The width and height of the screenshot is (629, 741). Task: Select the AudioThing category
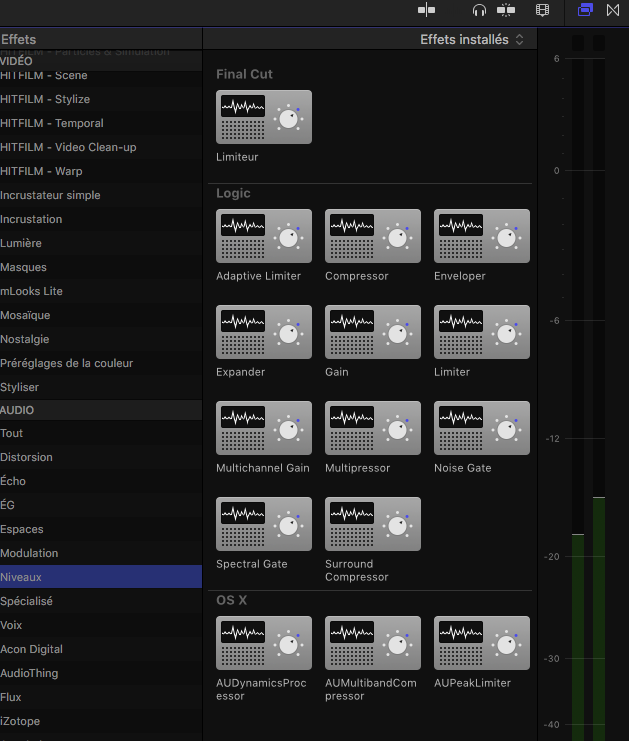tap(101, 673)
